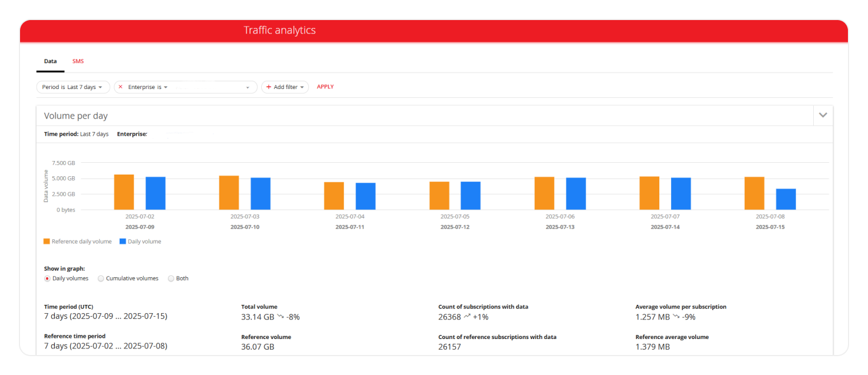Click the orange Reference daily volume legend icon
Image resolution: width=868 pixels, height=375 pixels.
click(47, 241)
